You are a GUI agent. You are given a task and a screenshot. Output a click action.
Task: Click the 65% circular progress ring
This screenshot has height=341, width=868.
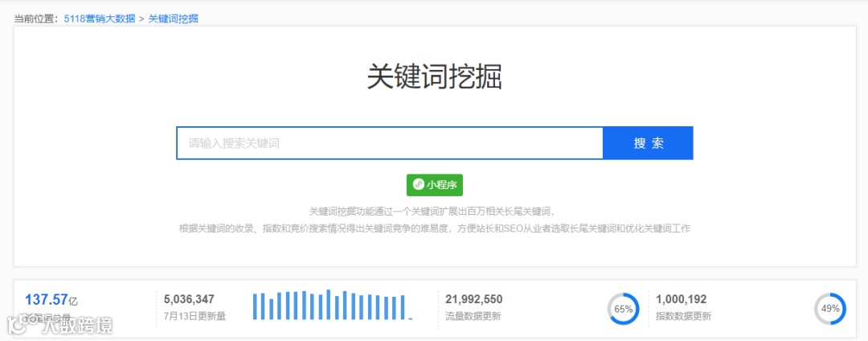[624, 309]
